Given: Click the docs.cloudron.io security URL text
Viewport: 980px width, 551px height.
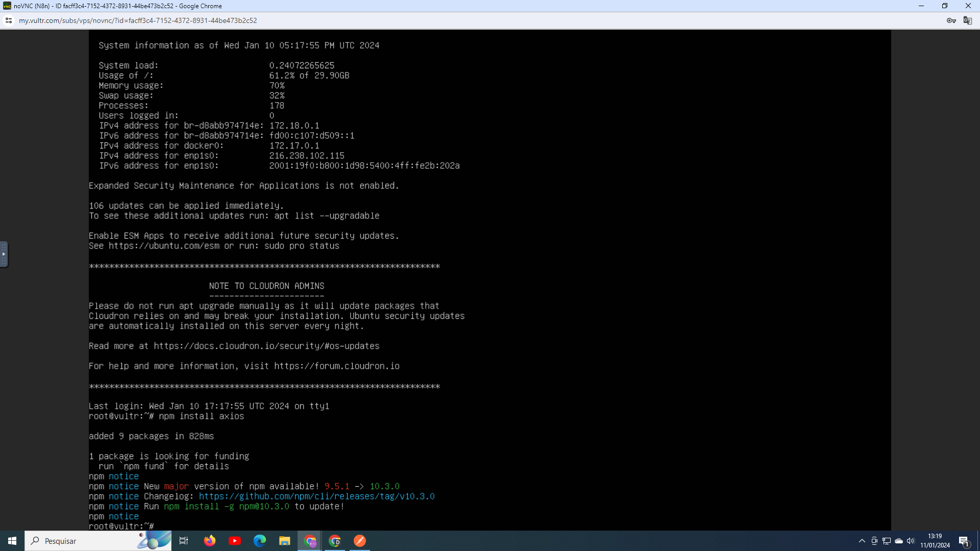Looking at the screenshot, I should (266, 346).
